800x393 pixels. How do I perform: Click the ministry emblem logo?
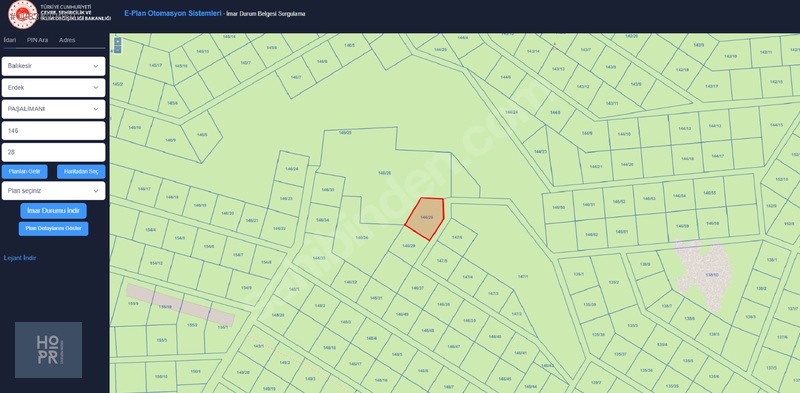[22, 14]
